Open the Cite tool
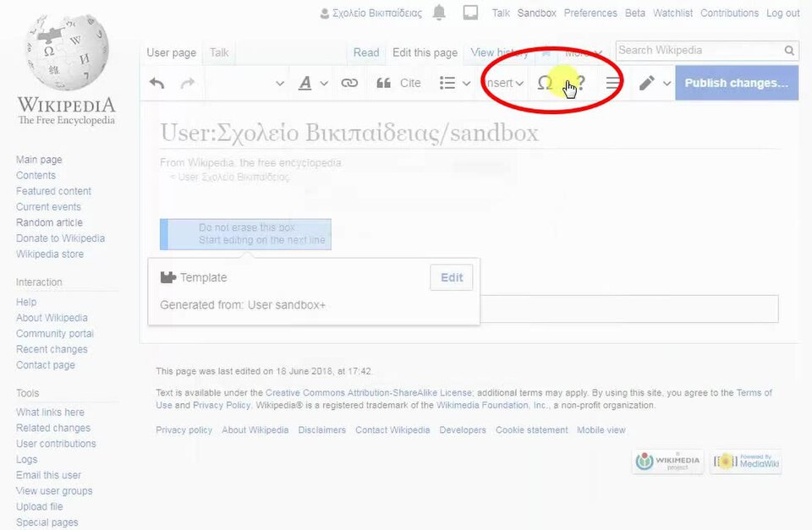The height and width of the screenshot is (530, 812). coord(398,83)
